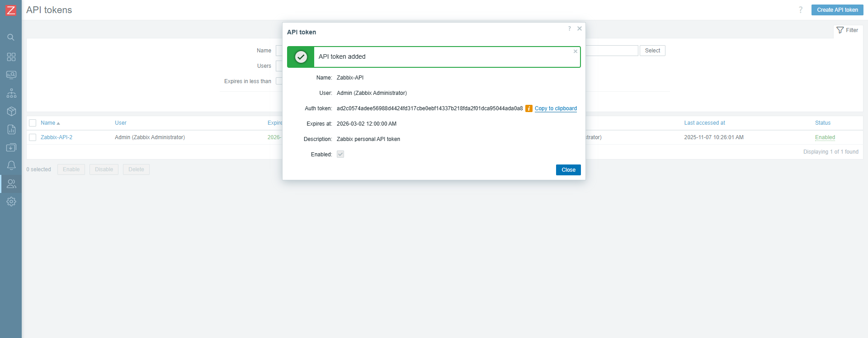Sort the table by the Name column

[47, 123]
